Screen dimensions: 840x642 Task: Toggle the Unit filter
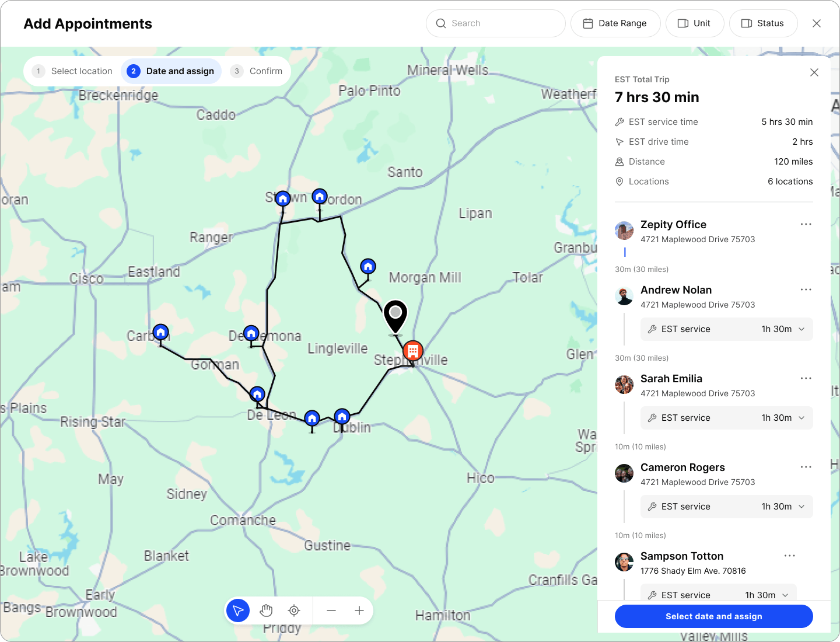click(694, 23)
